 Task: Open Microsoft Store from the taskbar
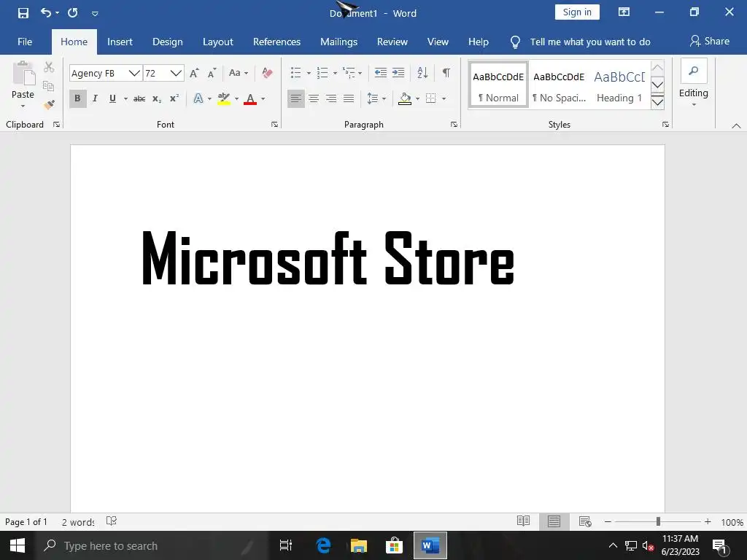394,545
